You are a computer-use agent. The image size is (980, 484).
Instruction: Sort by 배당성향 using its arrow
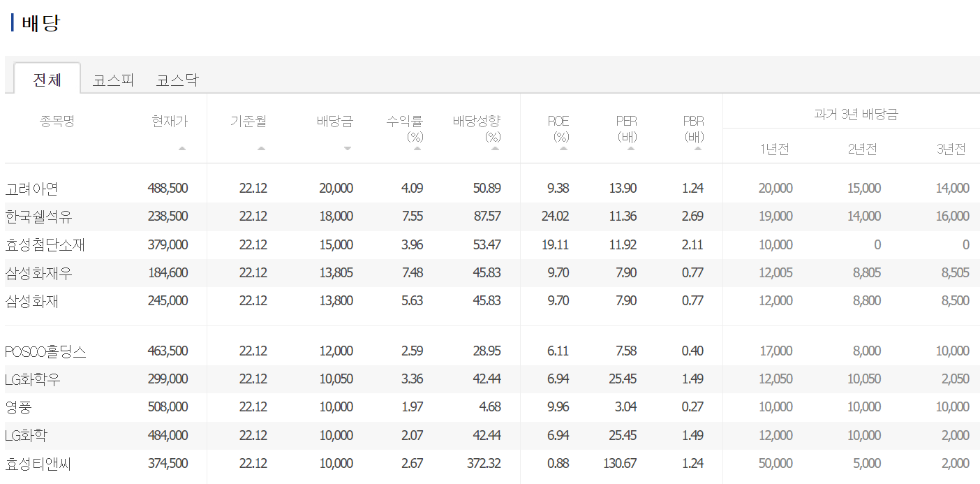click(x=496, y=148)
